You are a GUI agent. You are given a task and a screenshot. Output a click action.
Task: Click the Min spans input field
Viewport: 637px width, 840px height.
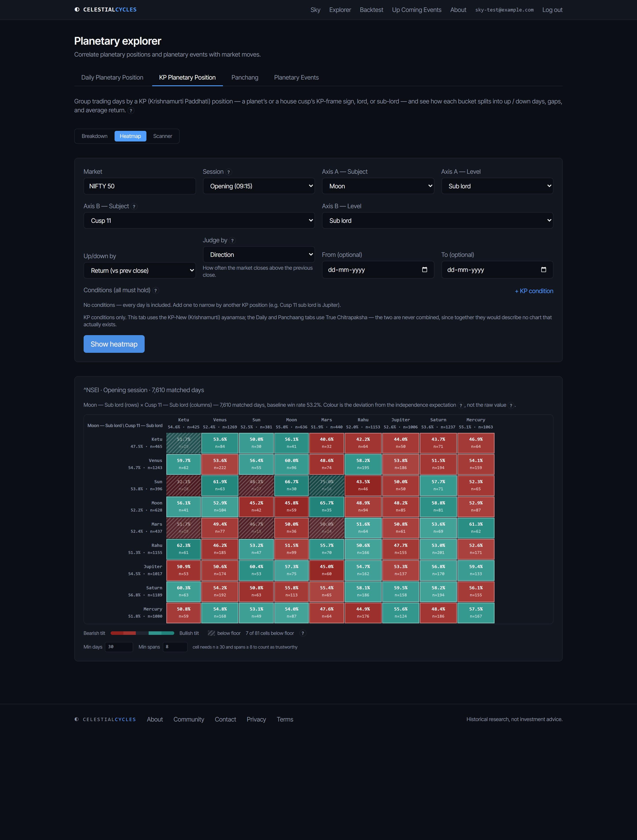[175, 647]
